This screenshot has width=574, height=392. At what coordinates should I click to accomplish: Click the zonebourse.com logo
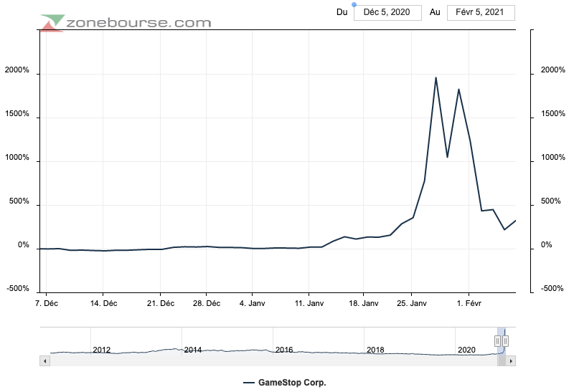[x=126, y=22]
